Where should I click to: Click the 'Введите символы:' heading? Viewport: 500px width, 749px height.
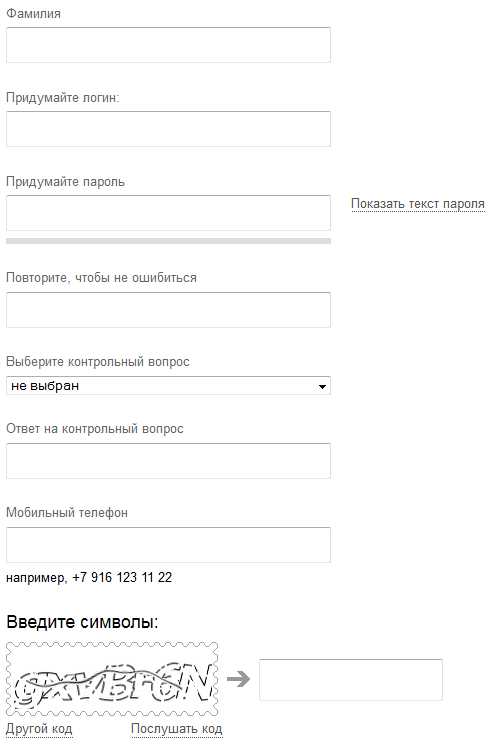[x=82, y=622]
